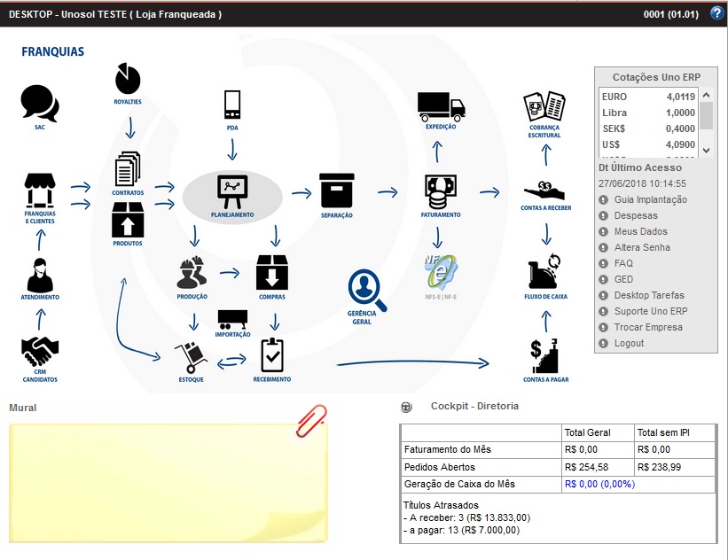Open the Estoque hand truck icon
Screen dimensions: 728x560
coord(191,358)
